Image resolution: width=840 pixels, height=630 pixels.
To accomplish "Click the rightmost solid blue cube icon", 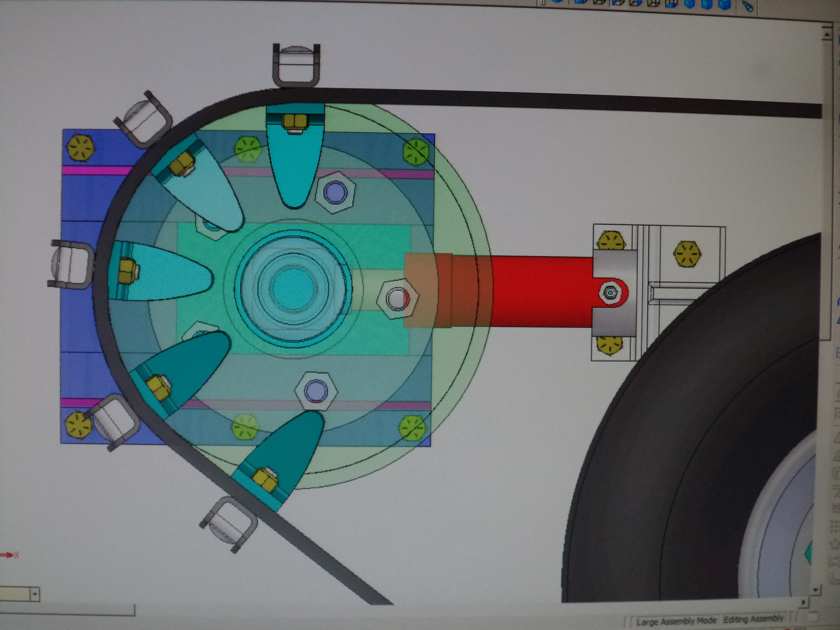I will coord(725,4).
